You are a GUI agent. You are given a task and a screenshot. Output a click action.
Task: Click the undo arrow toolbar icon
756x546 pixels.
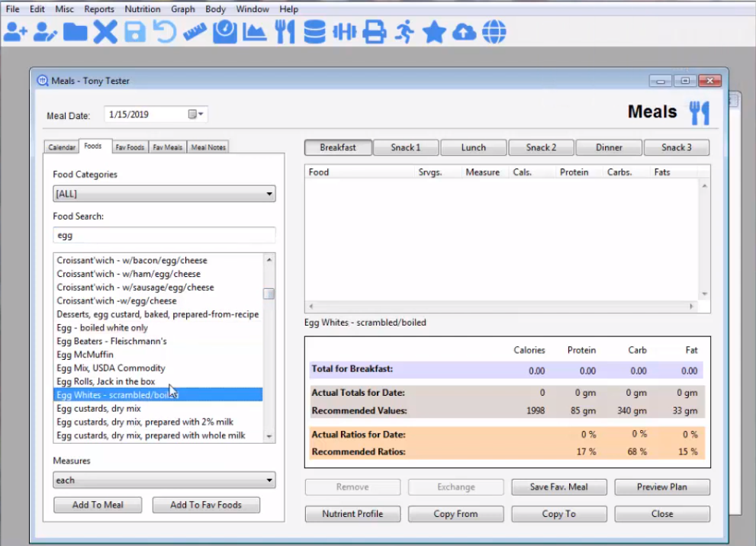165,32
